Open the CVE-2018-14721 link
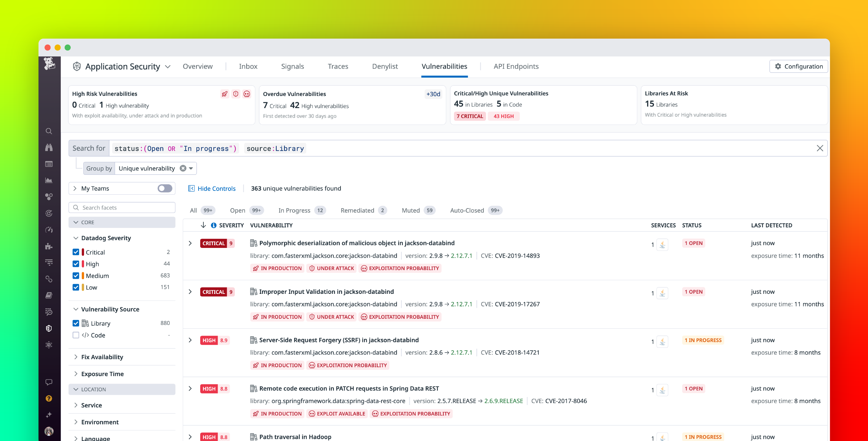The image size is (868, 441). pyautogui.click(x=517, y=352)
